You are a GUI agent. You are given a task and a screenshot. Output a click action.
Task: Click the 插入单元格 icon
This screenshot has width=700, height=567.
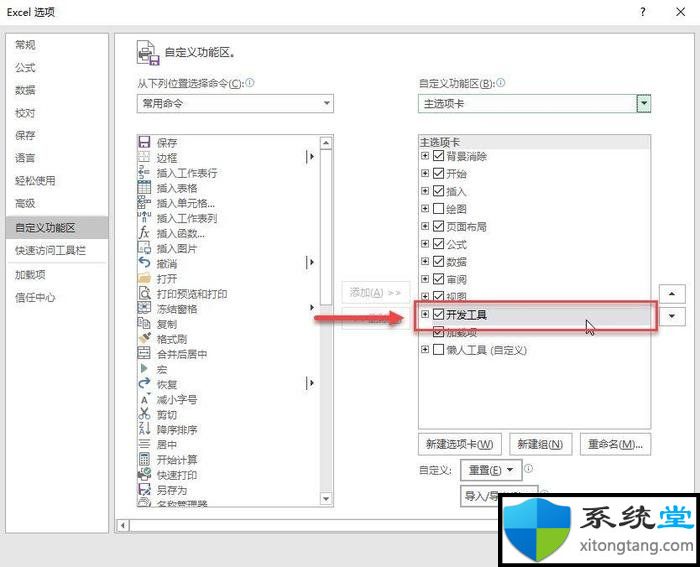point(144,203)
